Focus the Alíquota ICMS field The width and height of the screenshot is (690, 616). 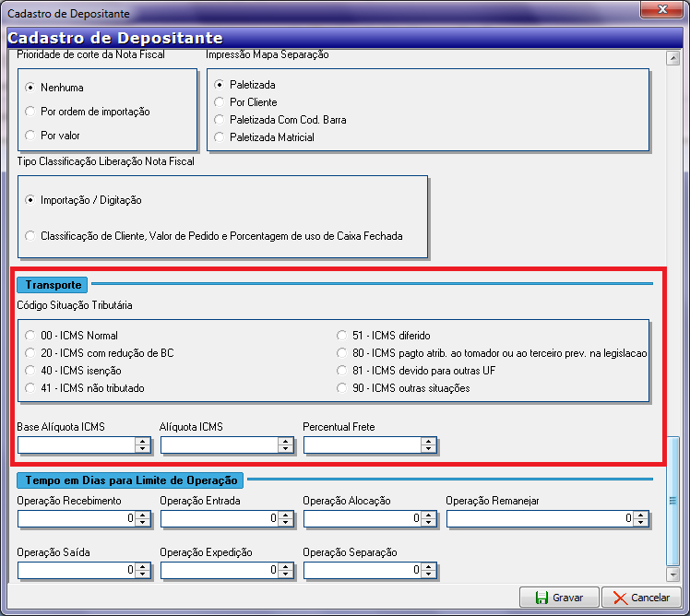click(220, 444)
